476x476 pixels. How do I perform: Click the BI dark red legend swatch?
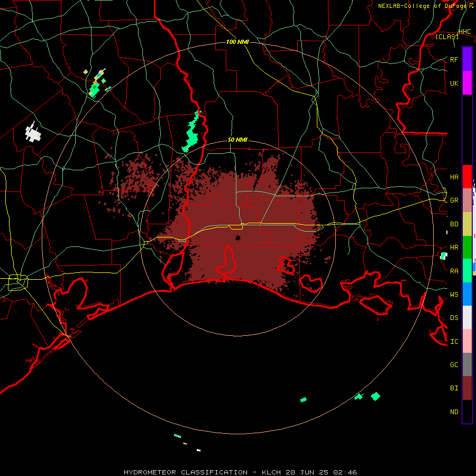(467, 388)
